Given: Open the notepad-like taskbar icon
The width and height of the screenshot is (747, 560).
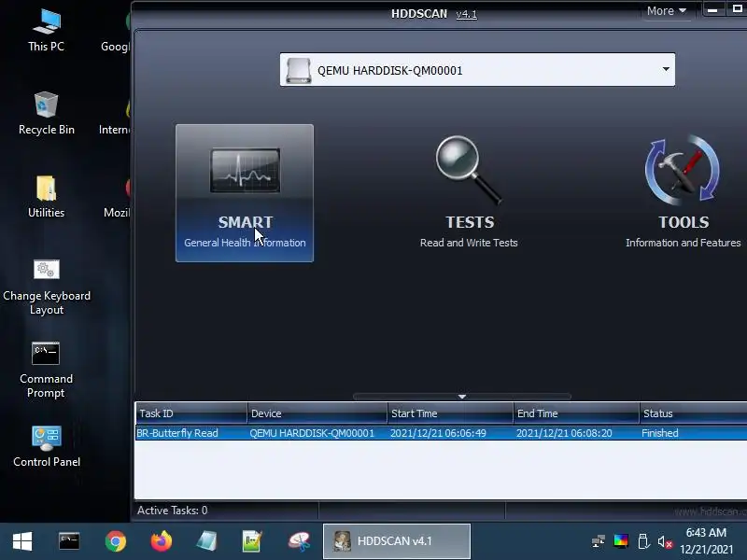Looking at the screenshot, I should tap(206, 541).
